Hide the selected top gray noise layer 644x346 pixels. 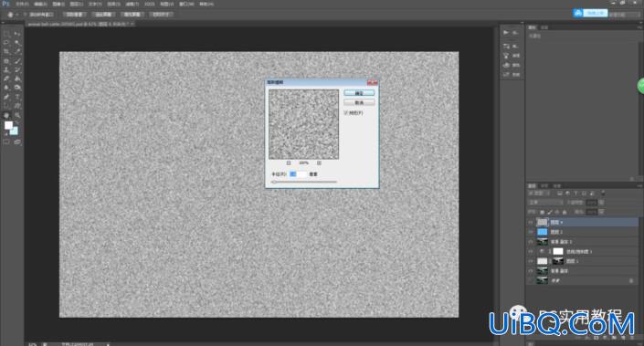click(x=531, y=222)
